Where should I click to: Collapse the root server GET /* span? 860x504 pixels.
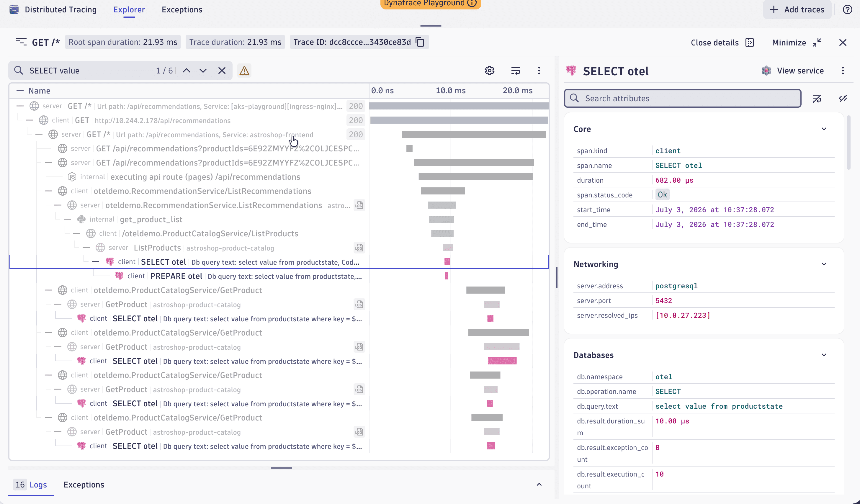(x=20, y=106)
